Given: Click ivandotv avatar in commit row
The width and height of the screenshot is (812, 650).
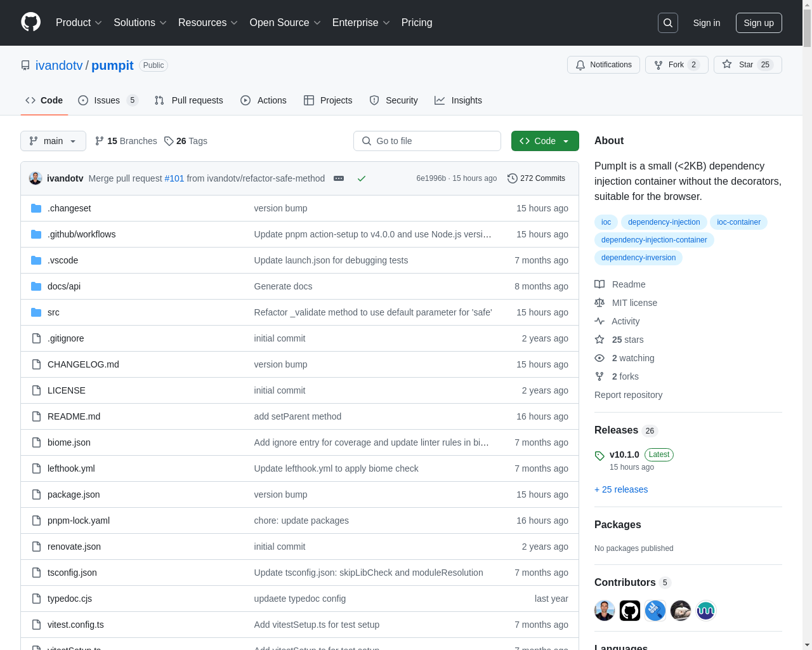Looking at the screenshot, I should click(x=36, y=178).
